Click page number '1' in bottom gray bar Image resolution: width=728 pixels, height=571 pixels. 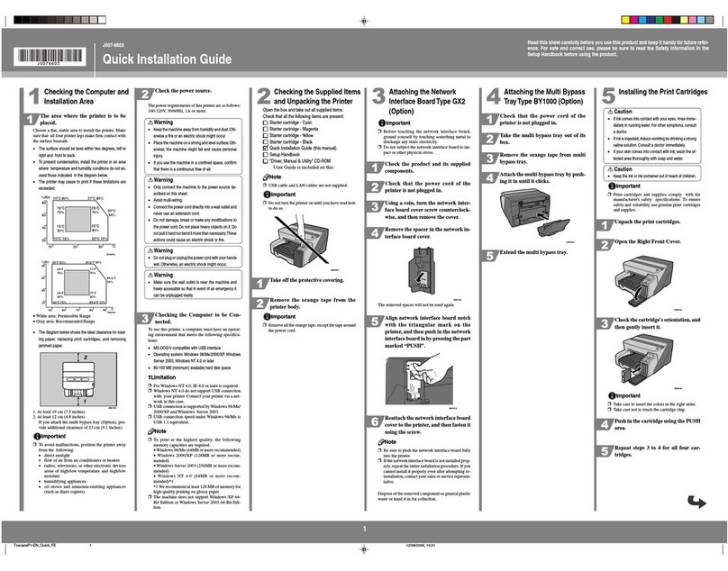point(364,529)
